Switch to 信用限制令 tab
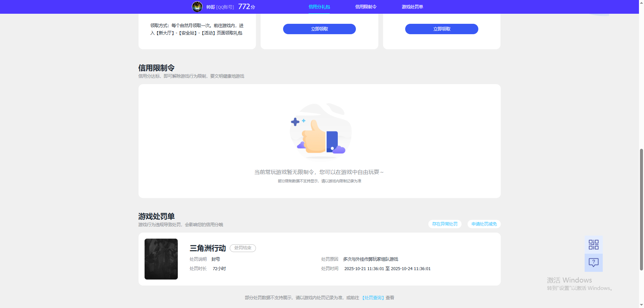The image size is (644, 308). tap(366, 7)
